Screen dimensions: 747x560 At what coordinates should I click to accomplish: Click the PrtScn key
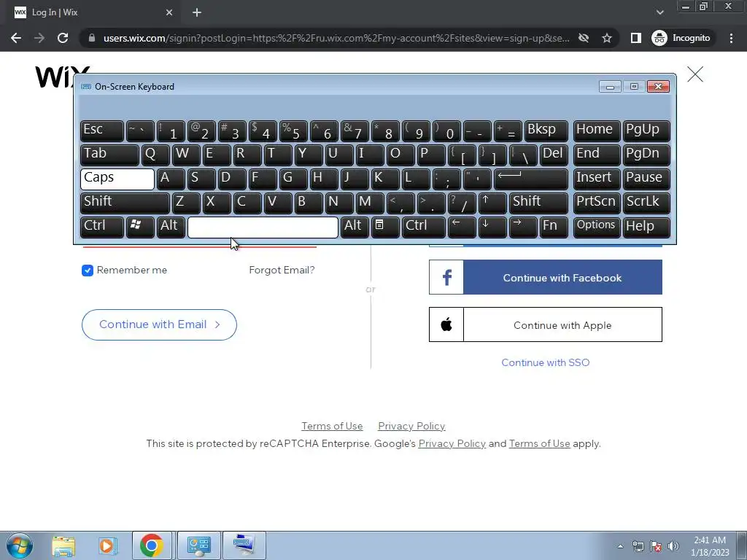(x=597, y=203)
